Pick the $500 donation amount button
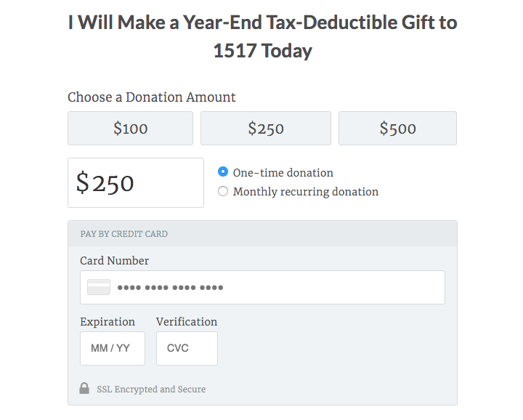 pyautogui.click(x=397, y=129)
